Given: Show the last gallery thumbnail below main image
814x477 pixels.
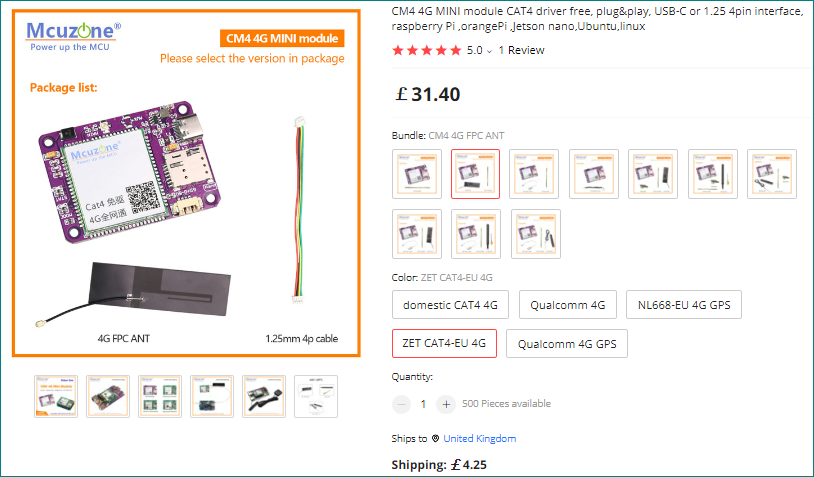Looking at the screenshot, I should [x=316, y=396].
